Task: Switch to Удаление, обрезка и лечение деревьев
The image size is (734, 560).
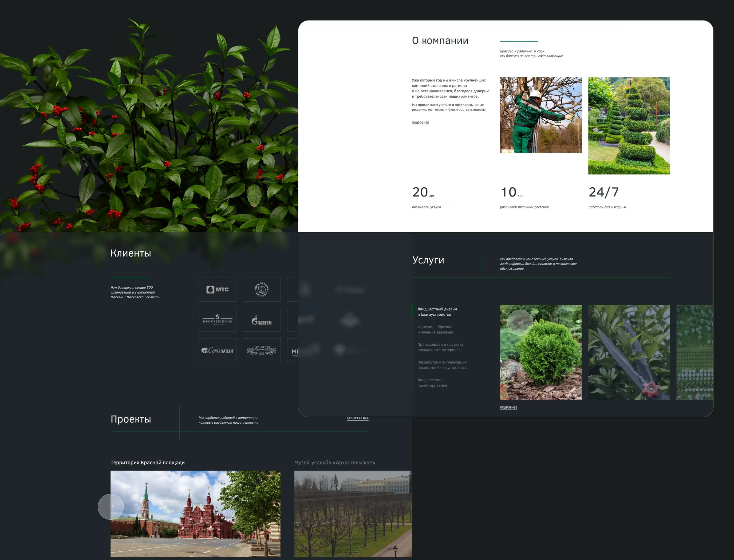Action: point(435,329)
